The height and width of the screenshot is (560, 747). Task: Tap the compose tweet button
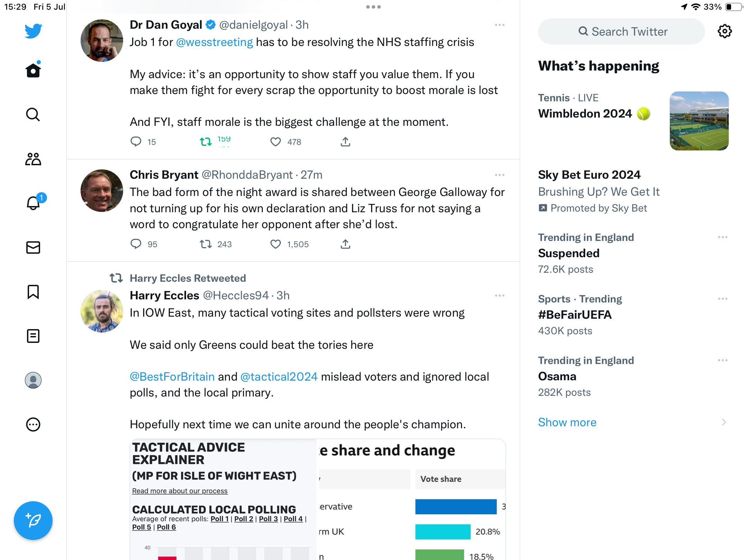[x=33, y=520]
